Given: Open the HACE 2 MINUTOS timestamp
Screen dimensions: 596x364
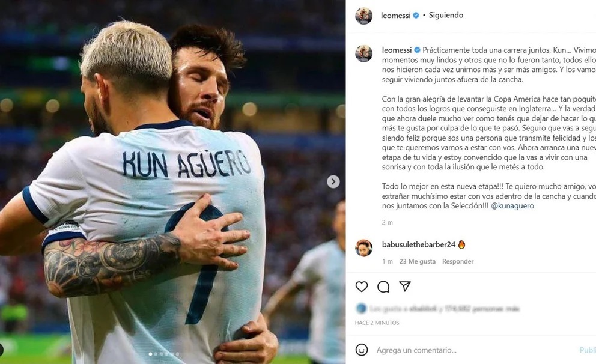Looking at the screenshot, I should tap(377, 323).
